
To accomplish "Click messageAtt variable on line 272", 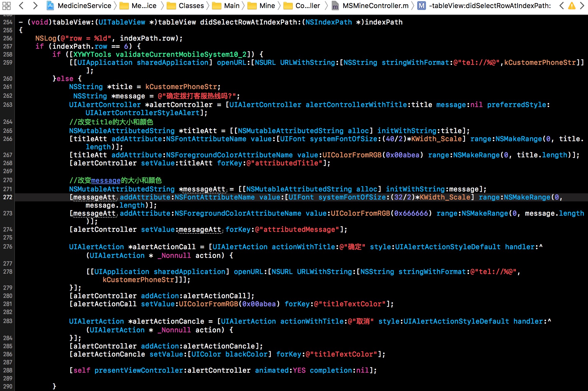I will [94, 197].
